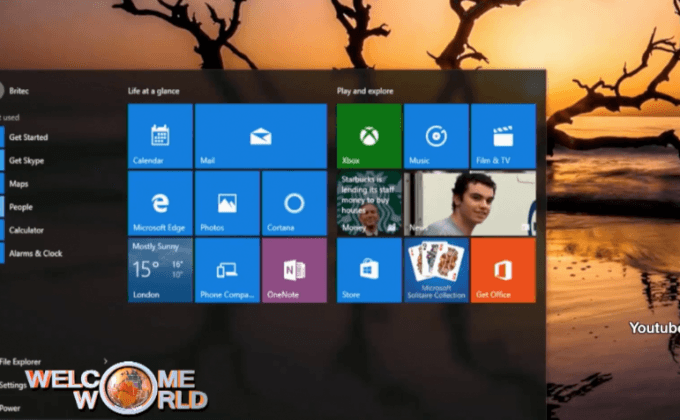This screenshot has height=420, width=680.
Task: Open the Phone Companion tile
Action: tap(227, 270)
